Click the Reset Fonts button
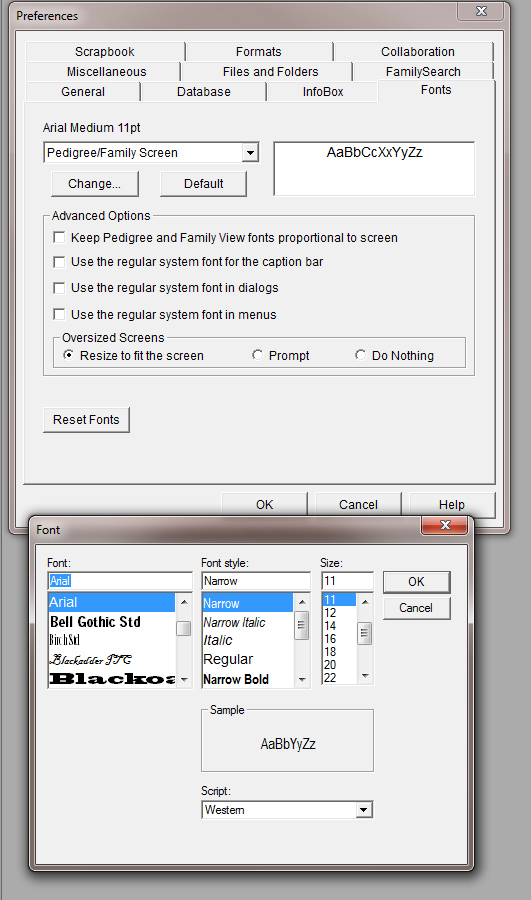Image resolution: width=531 pixels, height=900 pixels. tap(86, 420)
